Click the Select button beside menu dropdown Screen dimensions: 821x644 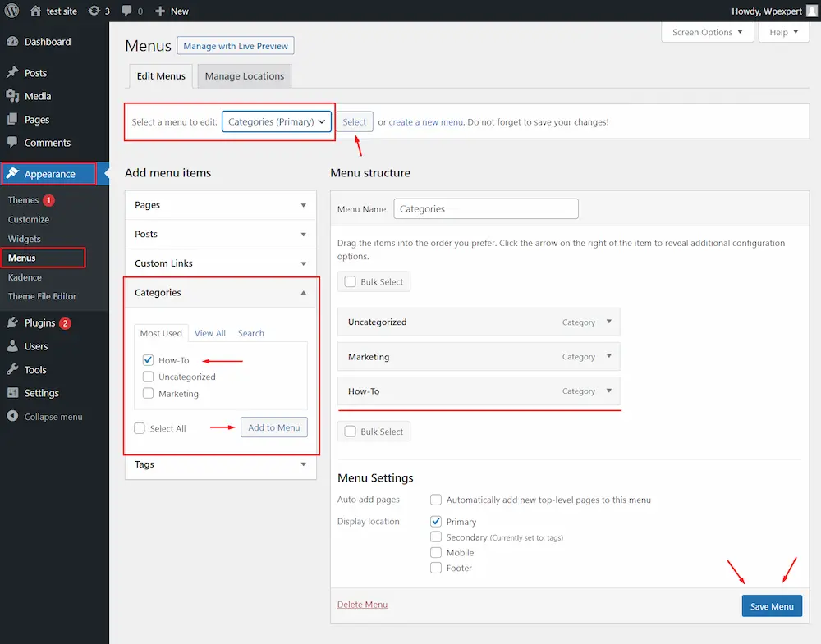point(354,122)
